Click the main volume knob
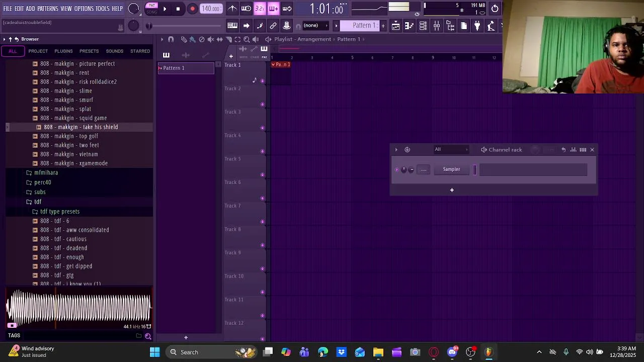The image size is (644, 362). 133,9
